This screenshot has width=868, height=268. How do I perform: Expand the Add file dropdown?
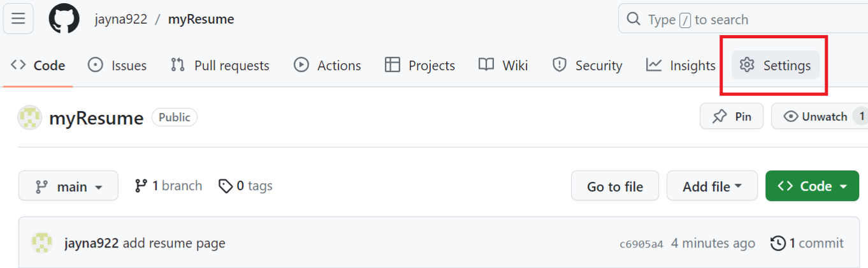(712, 186)
